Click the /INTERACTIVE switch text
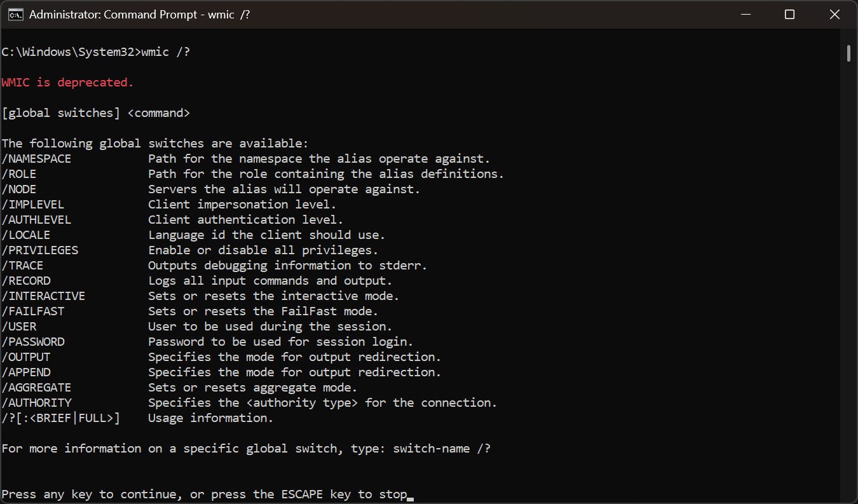Image resolution: width=858 pixels, height=504 pixels. 43,296
